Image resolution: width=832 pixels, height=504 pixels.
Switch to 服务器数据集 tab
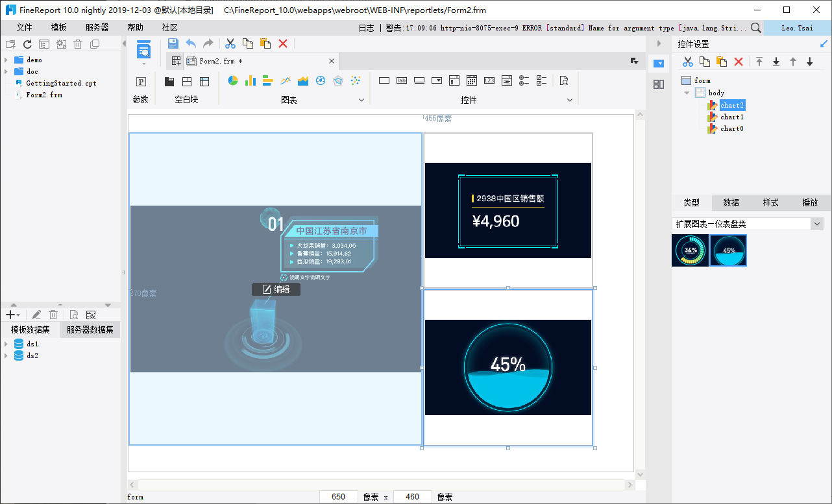pyautogui.click(x=90, y=330)
